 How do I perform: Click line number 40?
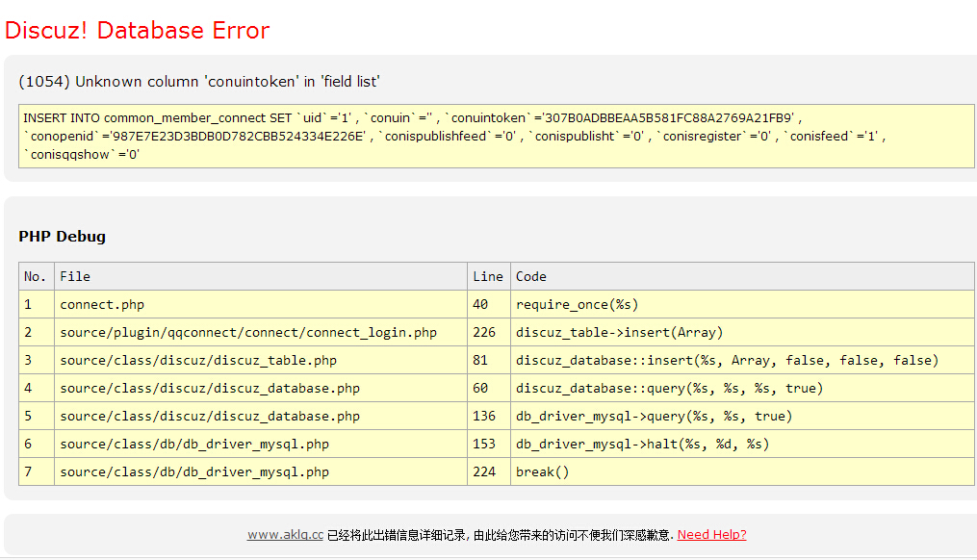coord(489,305)
